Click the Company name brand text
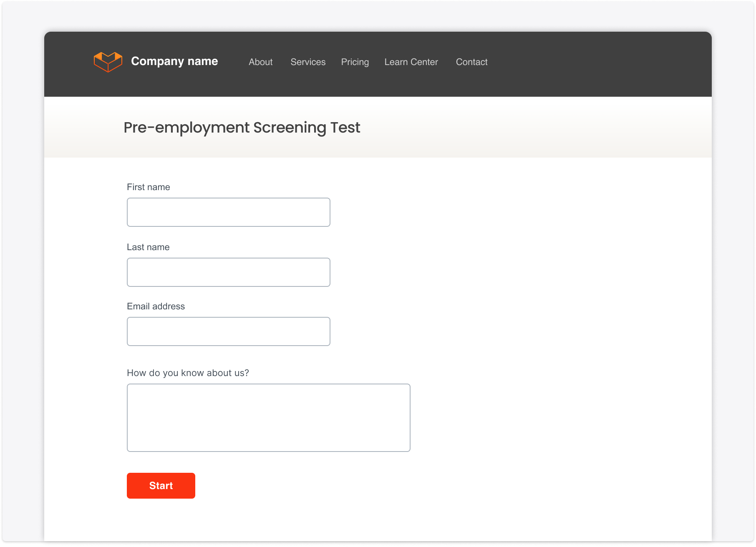This screenshot has width=756, height=547. click(x=174, y=61)
